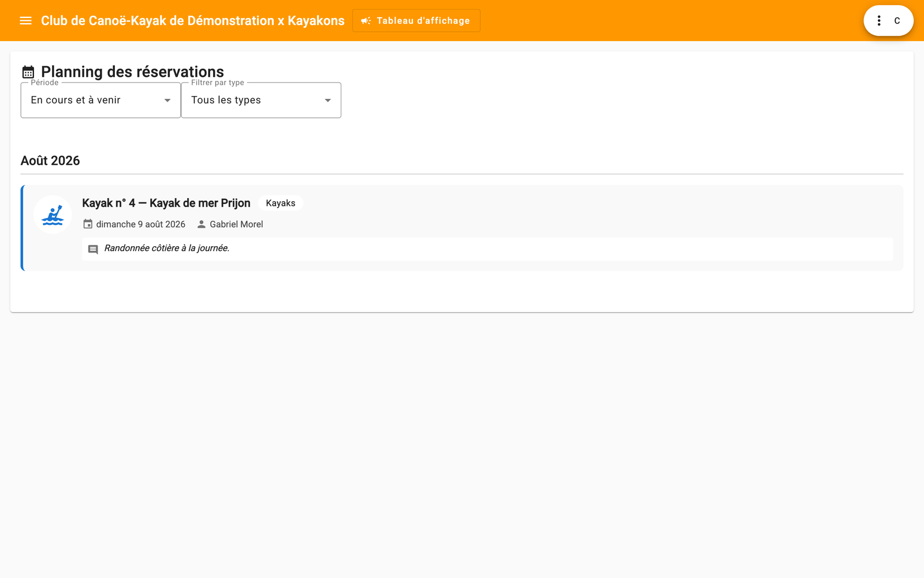This screenshot has width=924, height=578.
Task: Click the megaphone icon in Tableau d'affichage
Action: [x=366, y=21]
